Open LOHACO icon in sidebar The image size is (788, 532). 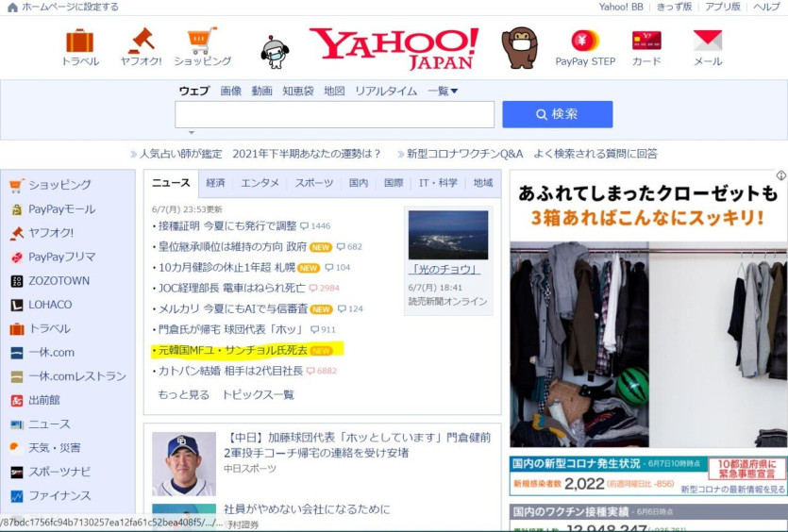(x=17, y=305)
